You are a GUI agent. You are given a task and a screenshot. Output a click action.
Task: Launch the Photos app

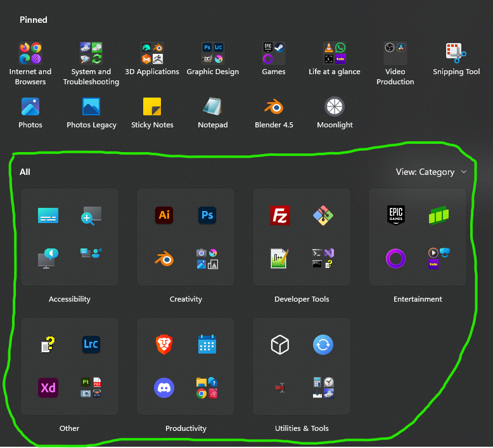[x=30, y=106]
